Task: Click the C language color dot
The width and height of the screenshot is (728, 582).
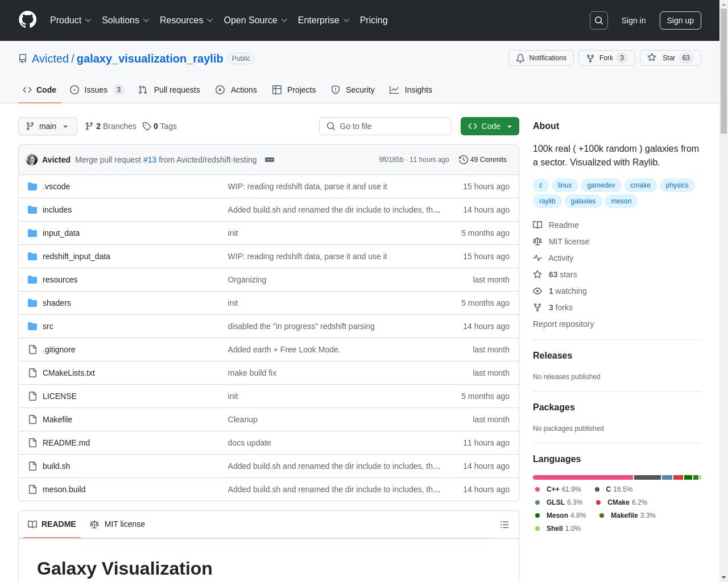Action: tap(597, 489)
